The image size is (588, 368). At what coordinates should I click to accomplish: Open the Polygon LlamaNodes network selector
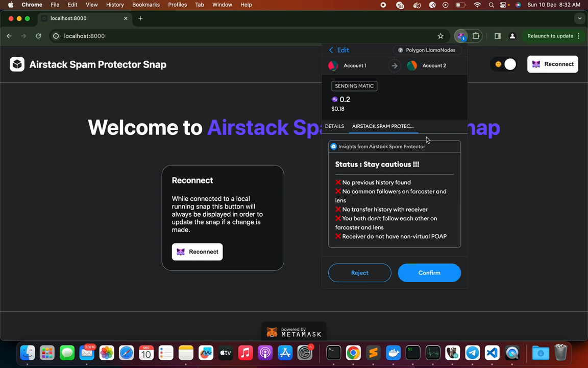click(427, 50)
